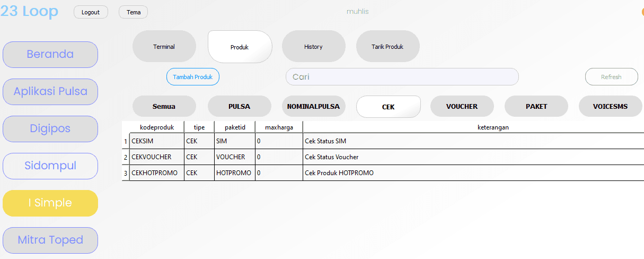The height and width of the screenshot is (259, 644).
Task: Open the Tarik Produk tab
Action: coord(387,47)
